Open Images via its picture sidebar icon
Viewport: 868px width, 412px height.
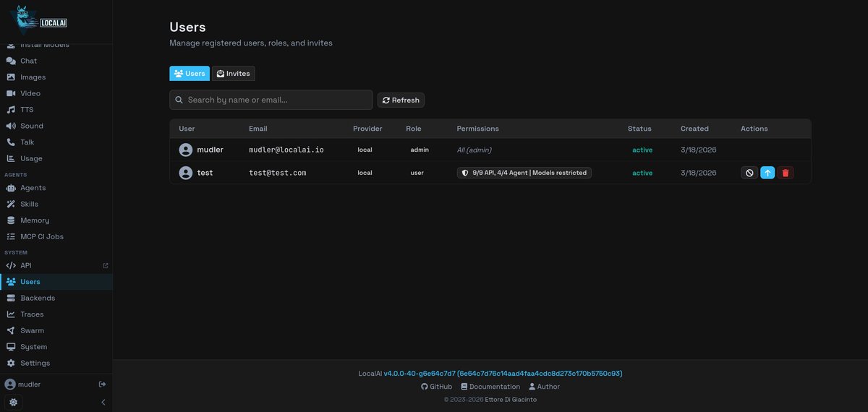(11, 77)
